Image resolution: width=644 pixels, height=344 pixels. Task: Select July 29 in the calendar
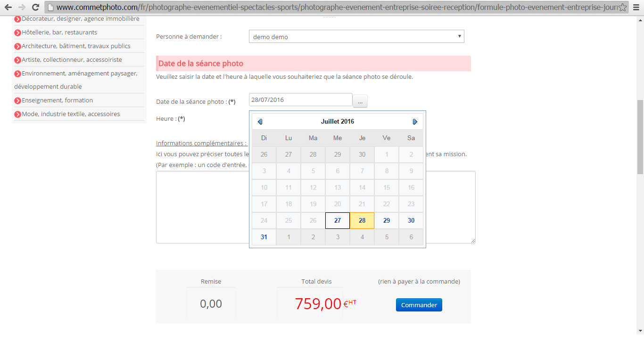(387, 220)
